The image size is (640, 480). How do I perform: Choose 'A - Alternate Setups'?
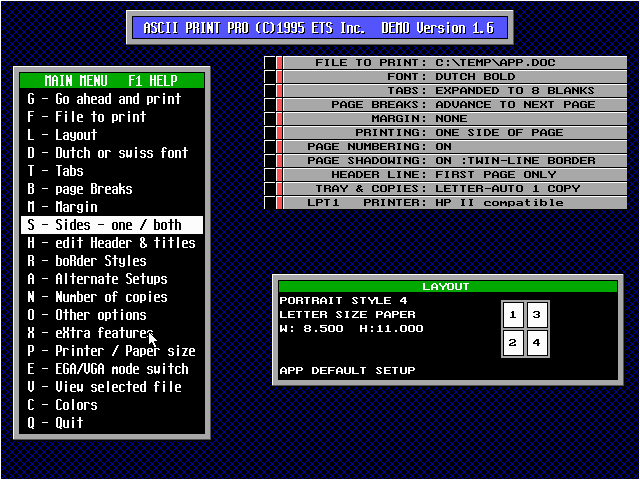(112, 279)
